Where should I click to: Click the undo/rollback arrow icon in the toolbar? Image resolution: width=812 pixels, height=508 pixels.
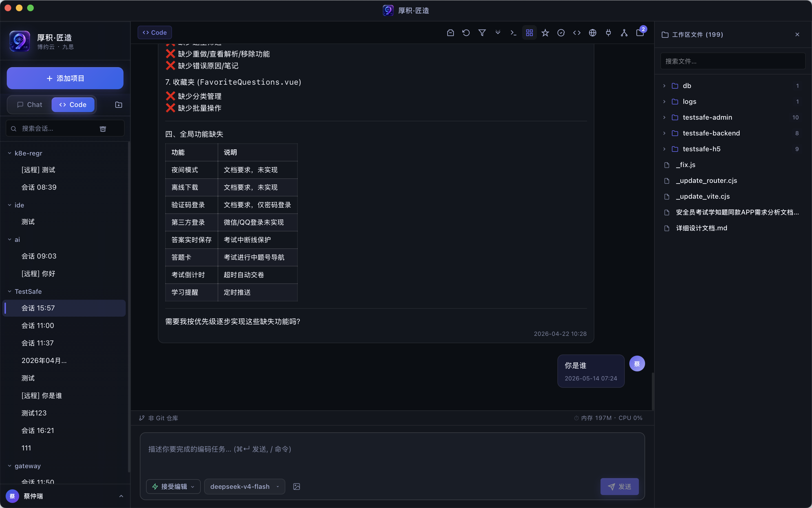pos(466,32)
